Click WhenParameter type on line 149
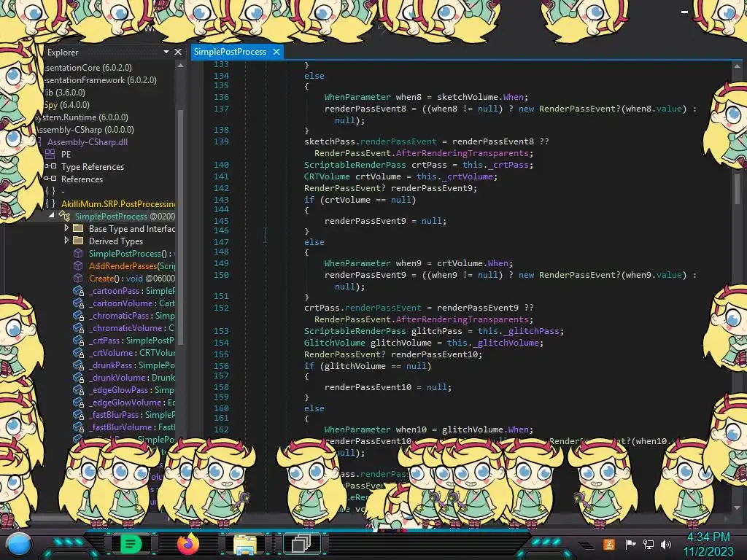This screenshot has height=560, width=747. (357, 262)
